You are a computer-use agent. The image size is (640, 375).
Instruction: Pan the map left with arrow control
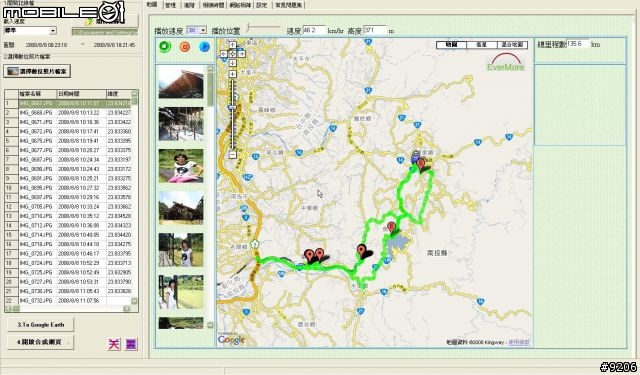pos(224,54)
